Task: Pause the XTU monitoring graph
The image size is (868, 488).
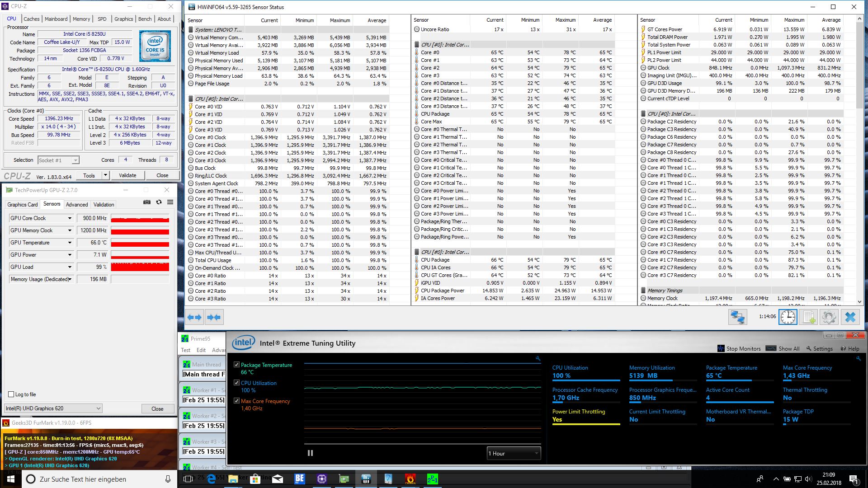Action: [x=310, y=453]
